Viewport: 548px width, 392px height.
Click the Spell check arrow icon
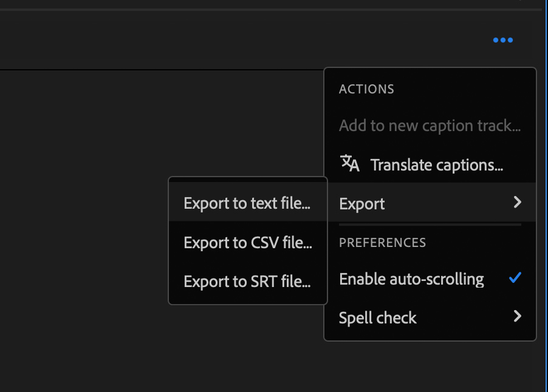tap(518, 316)
